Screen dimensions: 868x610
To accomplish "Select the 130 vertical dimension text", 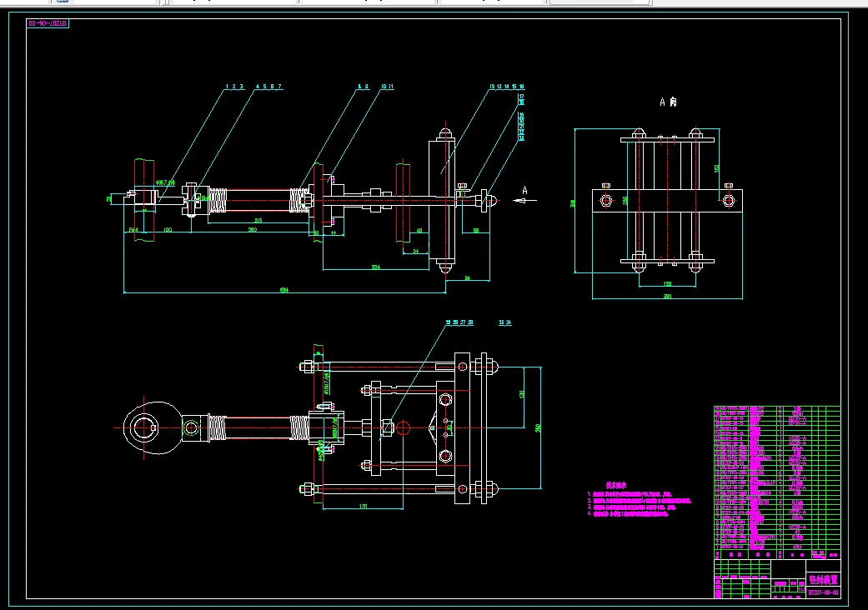I will [521, 394].
